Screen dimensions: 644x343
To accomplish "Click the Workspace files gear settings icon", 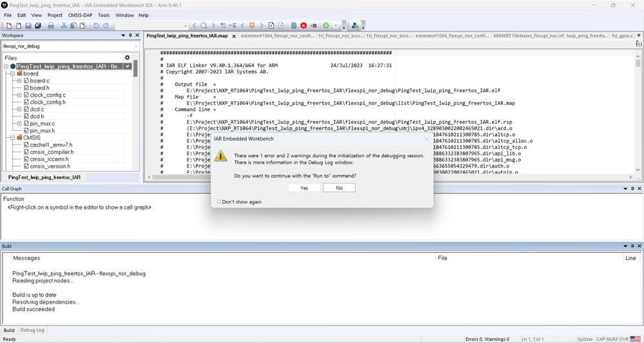I will [x=127, y=58].
